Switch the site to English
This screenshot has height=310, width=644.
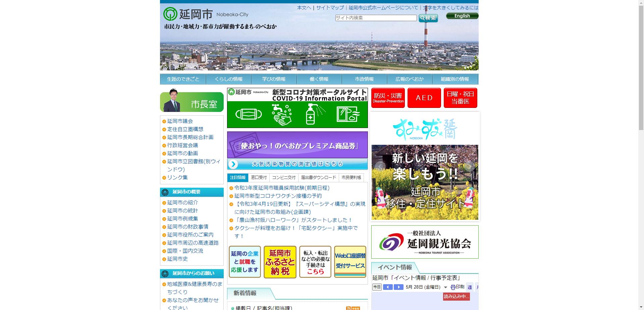click(x=462, y=16)
